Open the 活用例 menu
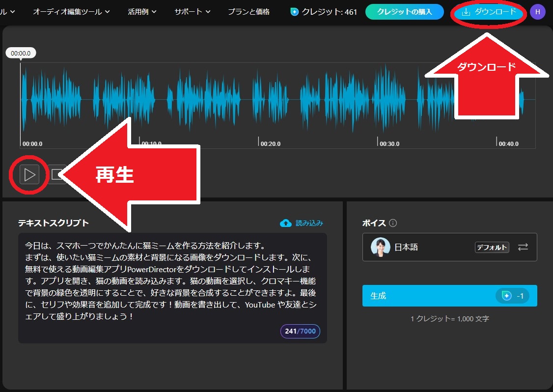Image resolution: width=553 pixels, height=392 pixels. tap(142, 12)
